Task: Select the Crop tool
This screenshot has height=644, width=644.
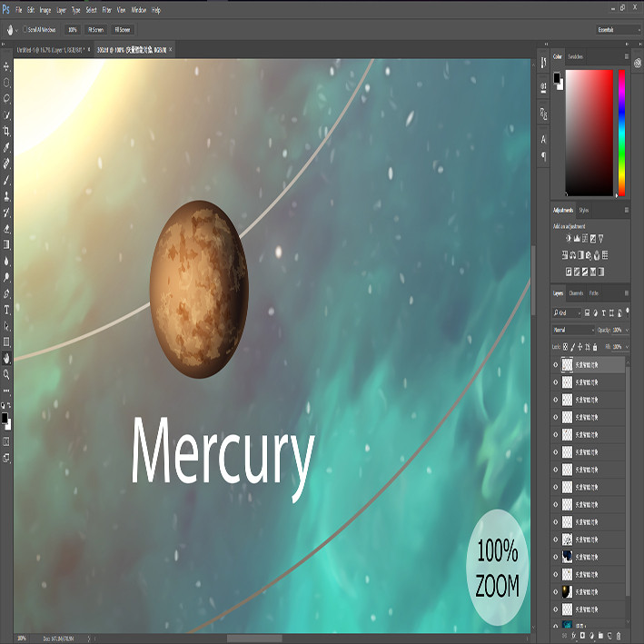Action: 6,132
